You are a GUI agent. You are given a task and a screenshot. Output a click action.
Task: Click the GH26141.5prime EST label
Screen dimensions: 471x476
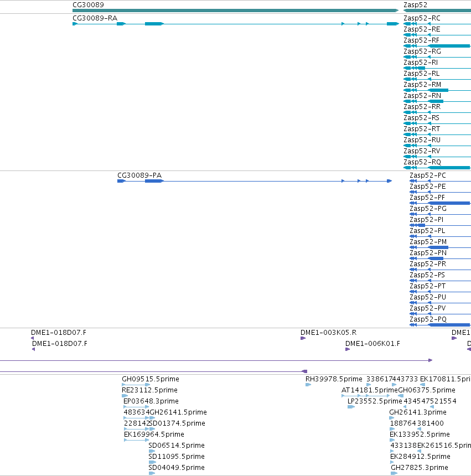[x=178, y=412]
